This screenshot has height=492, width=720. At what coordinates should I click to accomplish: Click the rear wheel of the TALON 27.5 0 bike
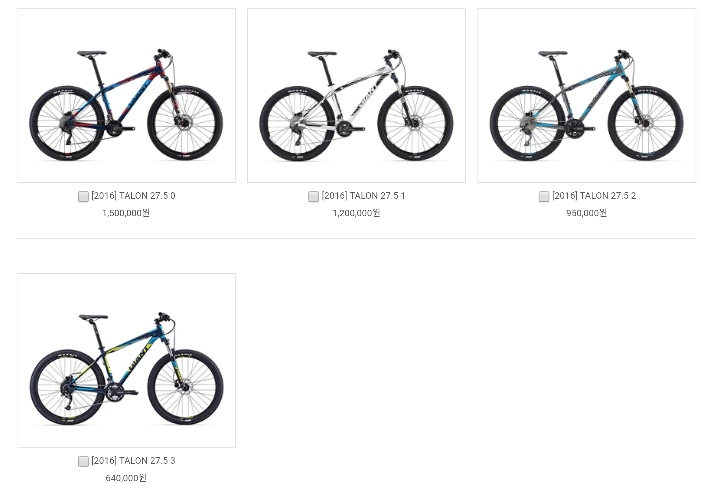tap(67, 123)
